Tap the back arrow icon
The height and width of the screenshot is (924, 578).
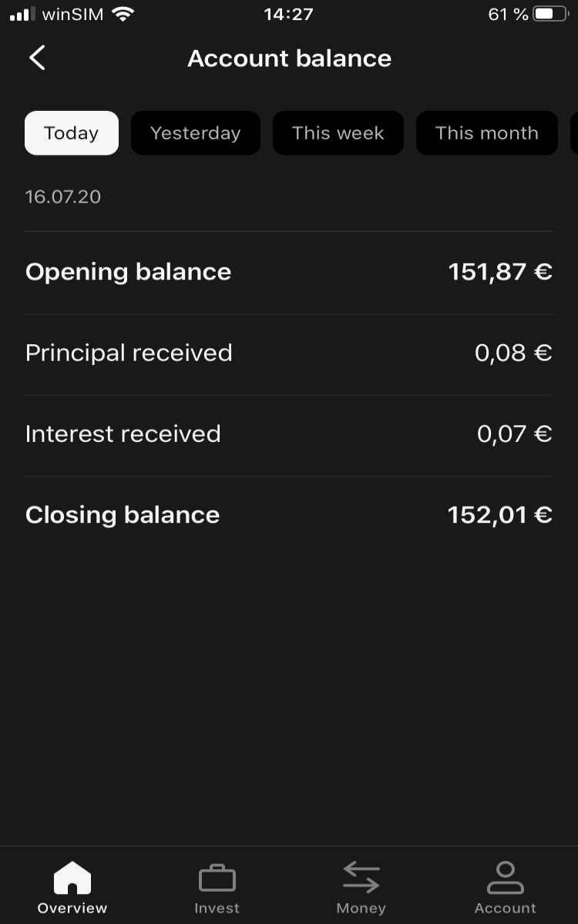pyautogui.click(x=37, y=58)
